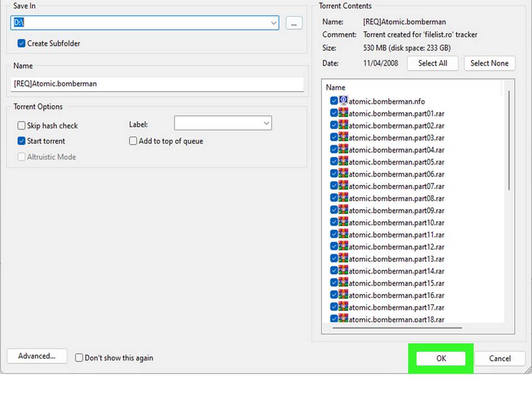Click the RAR icon for part01.rar
The width and height of the screenshot is (532, 399).
tap(344, 112)
